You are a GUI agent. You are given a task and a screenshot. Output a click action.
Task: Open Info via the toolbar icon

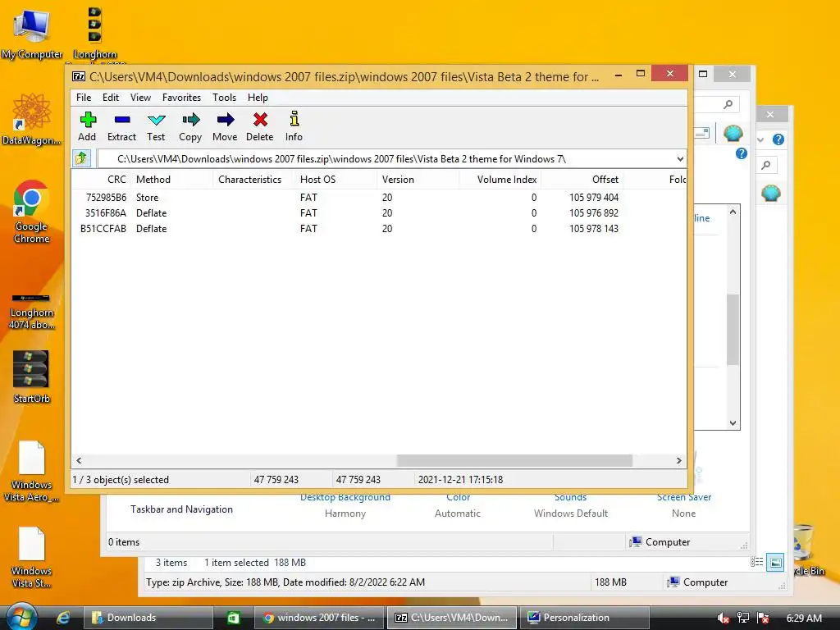point(294,126)
